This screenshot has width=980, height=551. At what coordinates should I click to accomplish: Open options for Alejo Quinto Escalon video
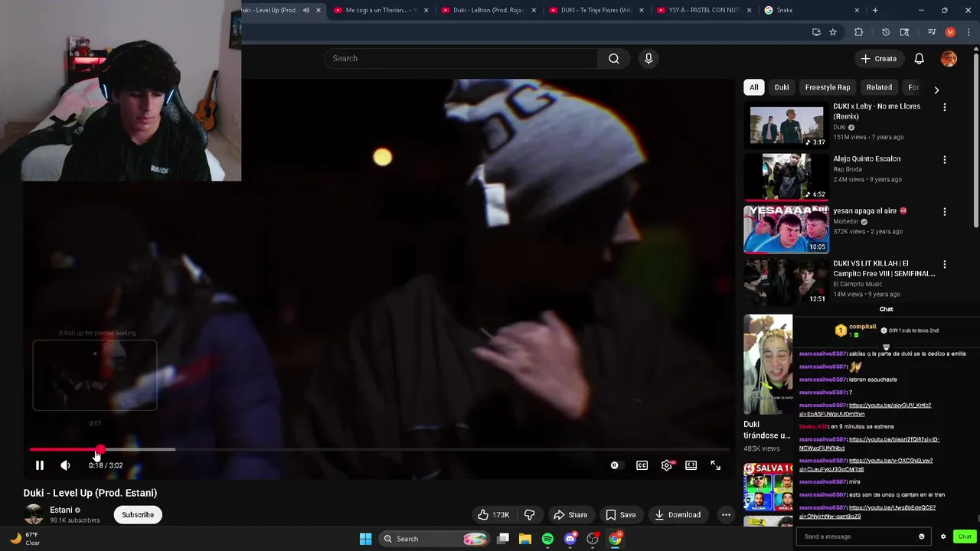(x=944, y=159)
